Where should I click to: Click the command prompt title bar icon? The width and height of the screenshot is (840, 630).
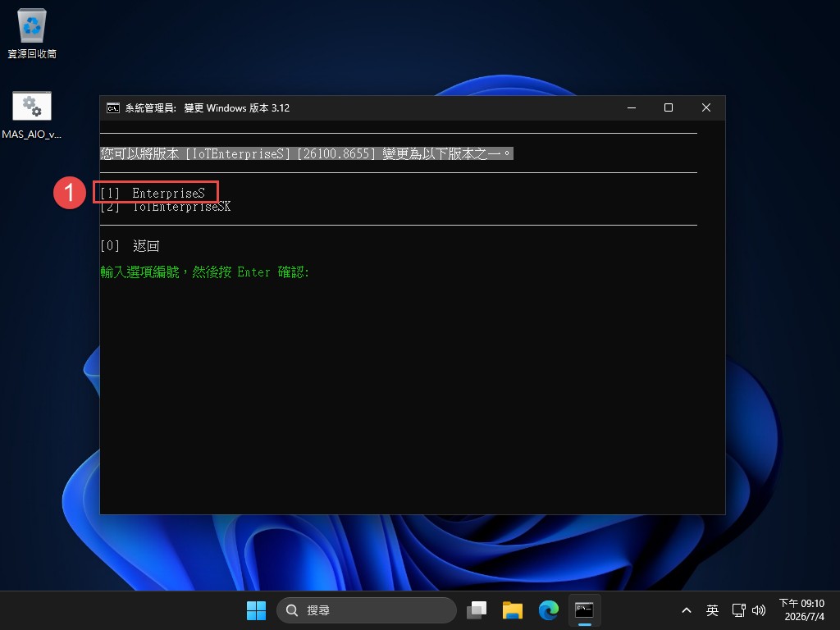click(x=112, y=107)
